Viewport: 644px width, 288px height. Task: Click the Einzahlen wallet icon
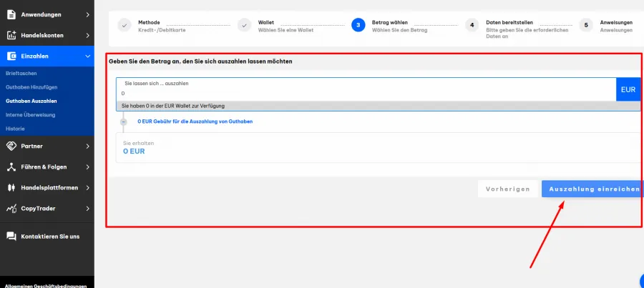pos(11,56)
